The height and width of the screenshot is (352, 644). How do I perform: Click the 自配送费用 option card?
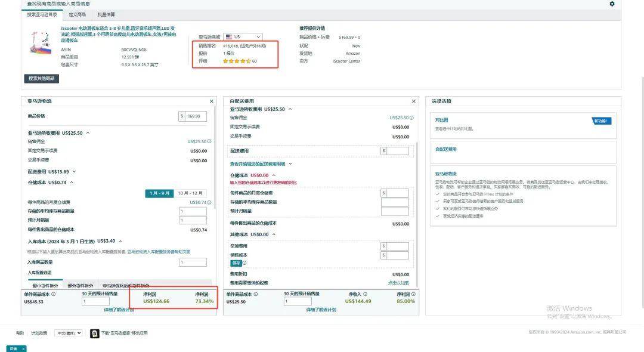[x=523, y=152]
